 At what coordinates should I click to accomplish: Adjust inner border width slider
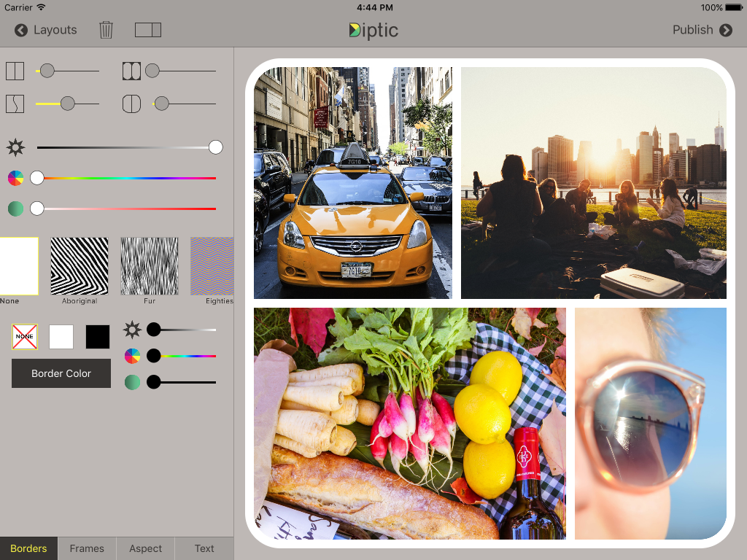(67, 71)
